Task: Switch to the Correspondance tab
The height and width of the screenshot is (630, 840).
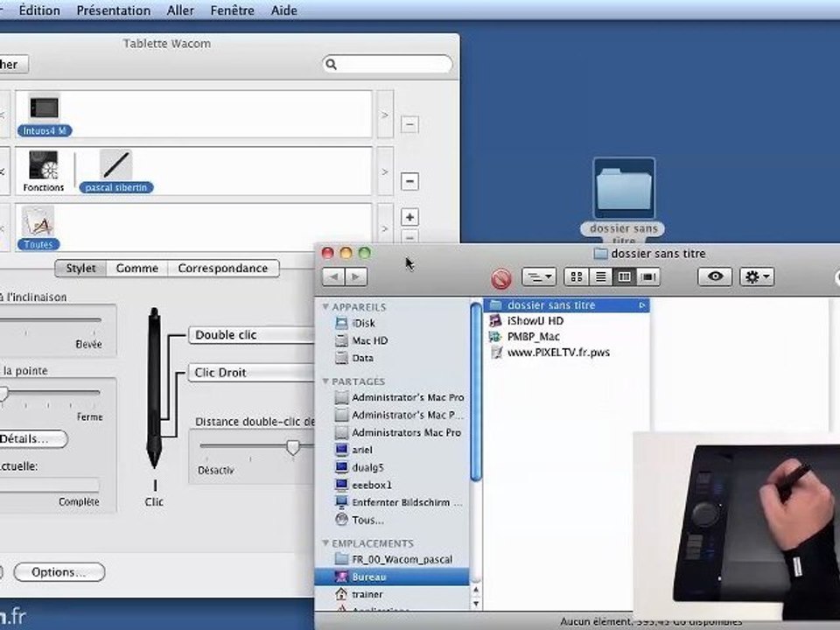Action: (223, 269)
